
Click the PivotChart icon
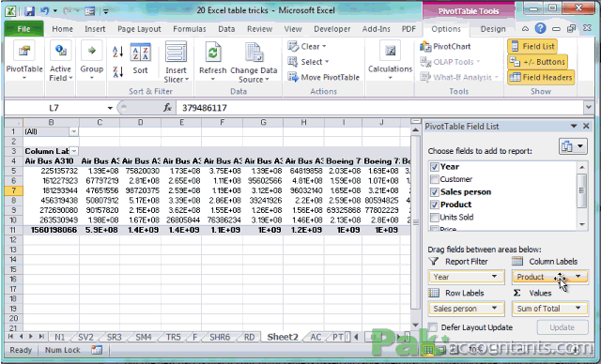tap(425, 47)
